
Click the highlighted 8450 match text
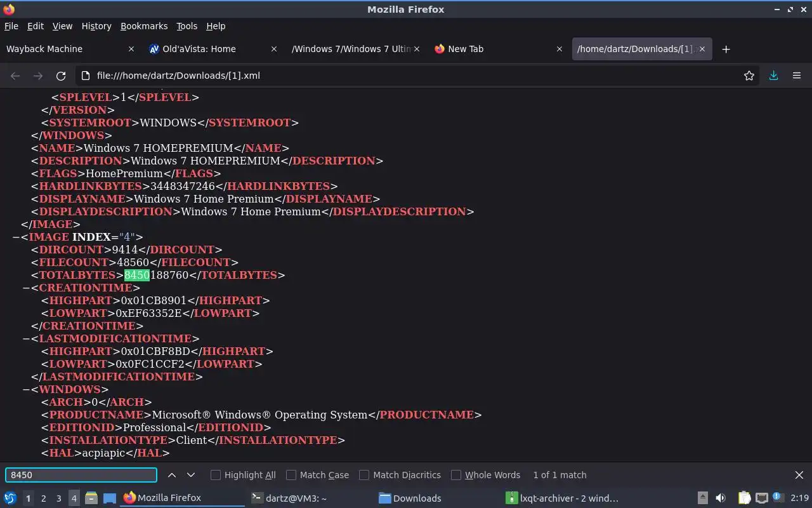137,275
